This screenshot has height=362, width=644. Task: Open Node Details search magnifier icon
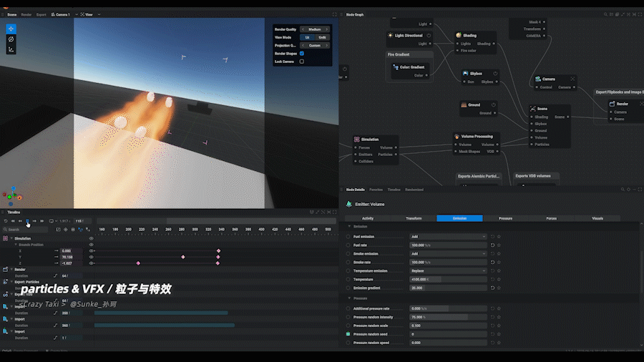(623, 190)
